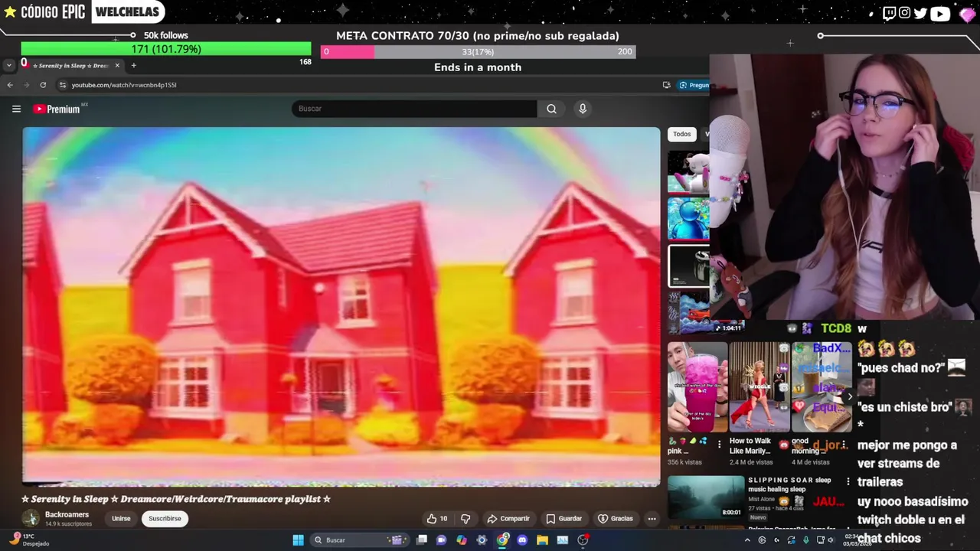
Task: Close the Serenity in Sleep browser tab
Action: (x=117, y=65)
